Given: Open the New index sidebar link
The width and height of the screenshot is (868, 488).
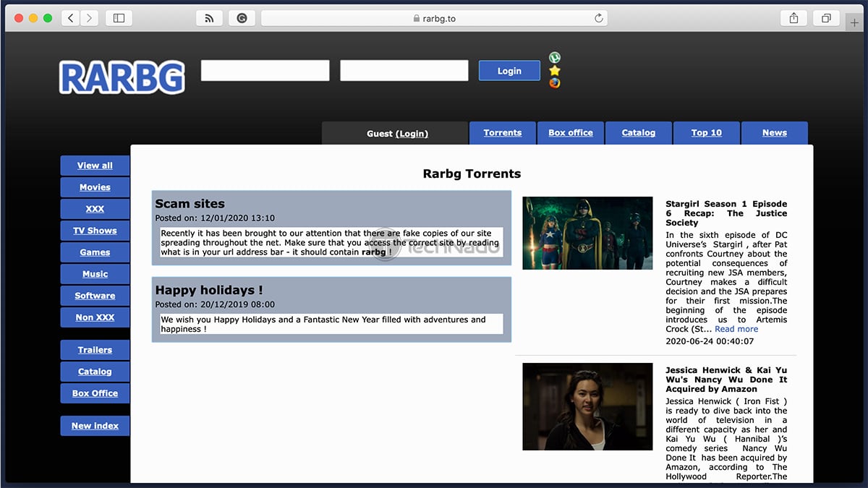Looking at the screenshot, I should (95, 426).
